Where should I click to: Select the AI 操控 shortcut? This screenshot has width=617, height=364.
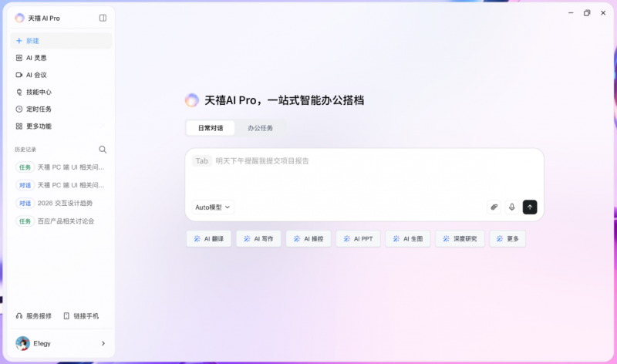308,239
